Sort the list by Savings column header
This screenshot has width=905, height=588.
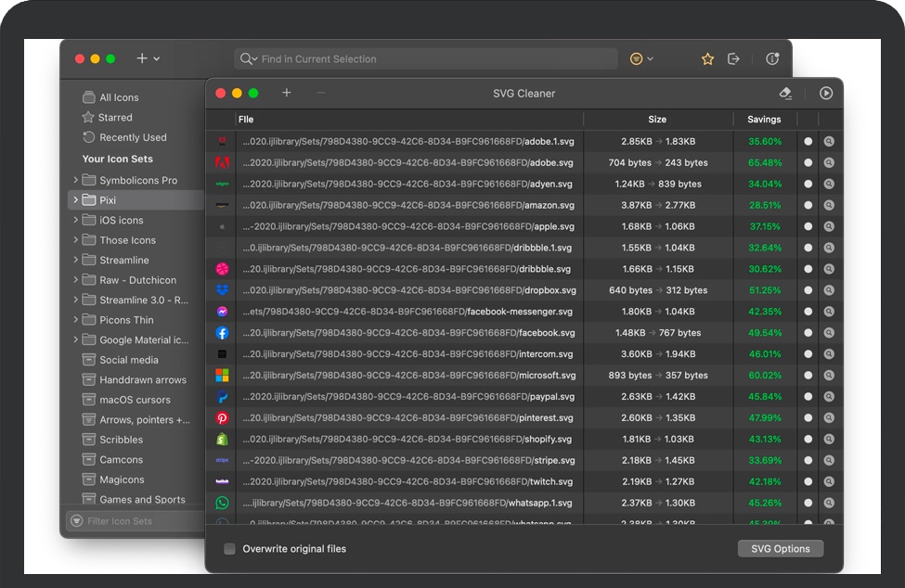click(x=764, y=120)
